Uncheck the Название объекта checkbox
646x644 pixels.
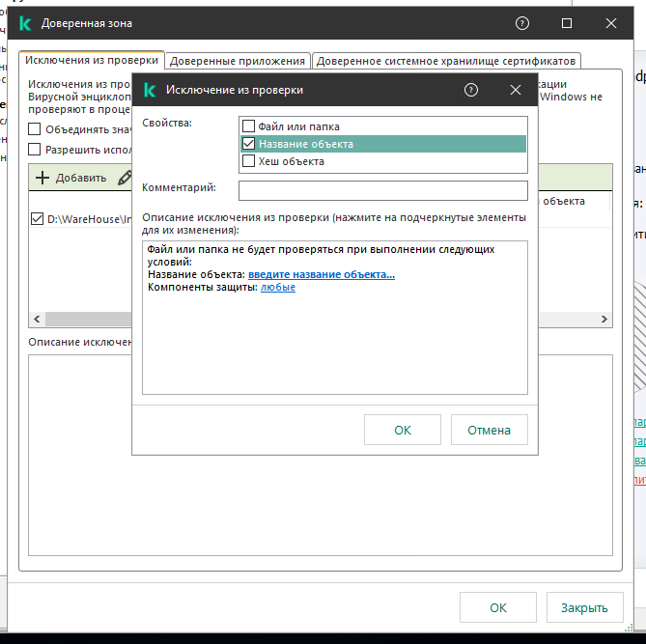[248, 144]
